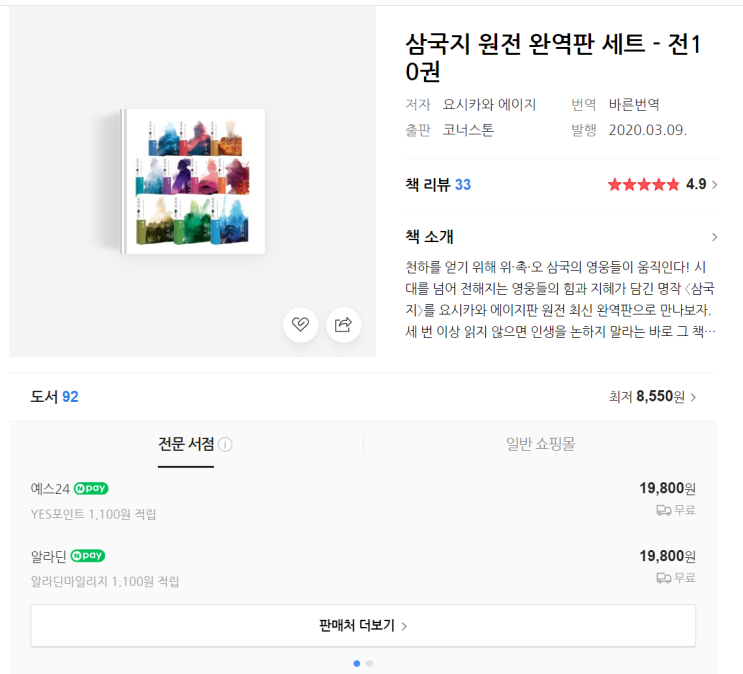Click the heart wishlist icon
Image resolution: width=743 pixels, height=674 pixels.
[x=300, y=324]
